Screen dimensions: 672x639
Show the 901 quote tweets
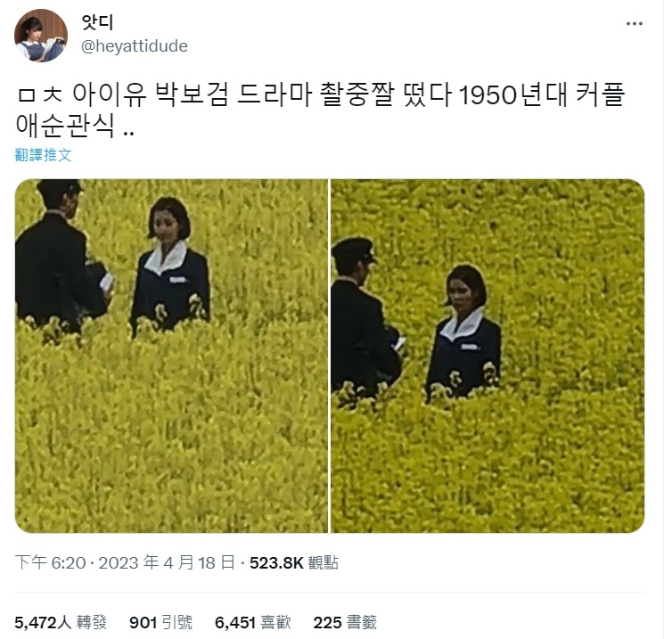160,622
